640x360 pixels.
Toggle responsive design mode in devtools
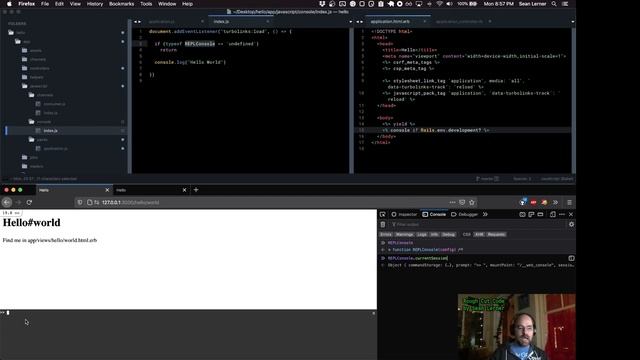553,214
